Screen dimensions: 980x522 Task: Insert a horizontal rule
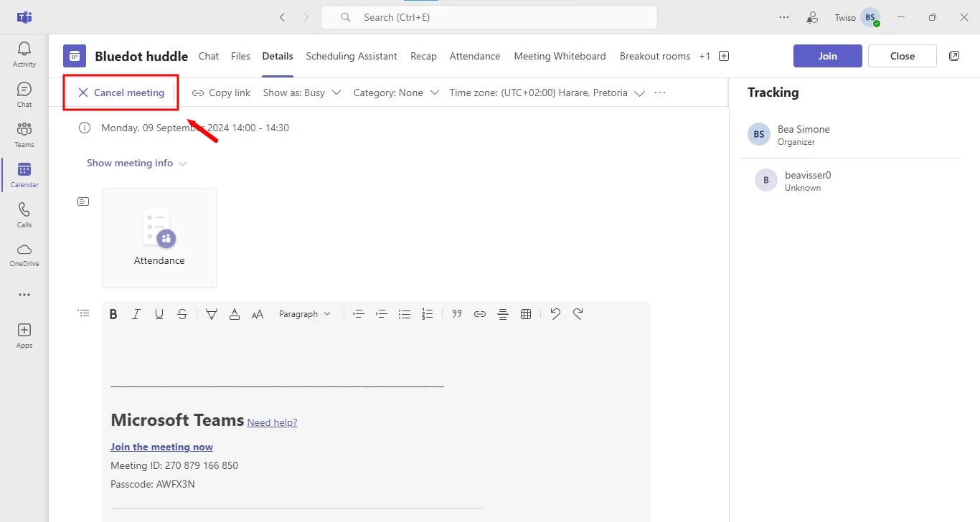point(503,314)
